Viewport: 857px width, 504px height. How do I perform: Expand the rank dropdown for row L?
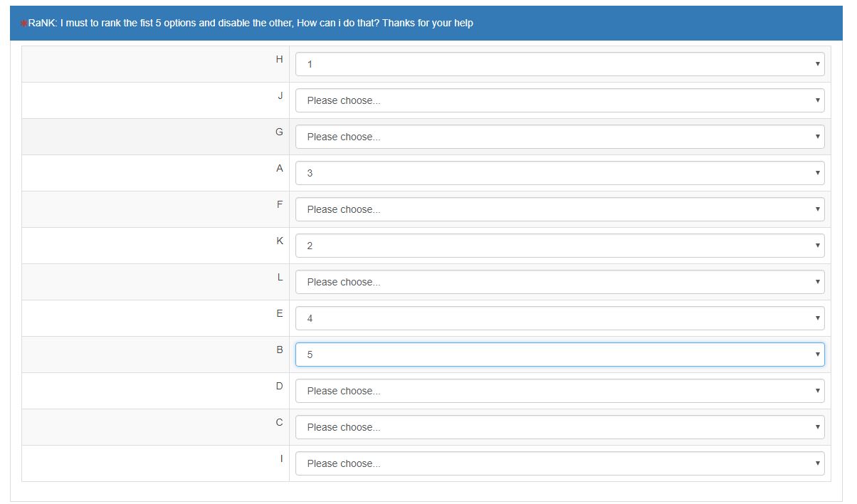click(559, 282)
